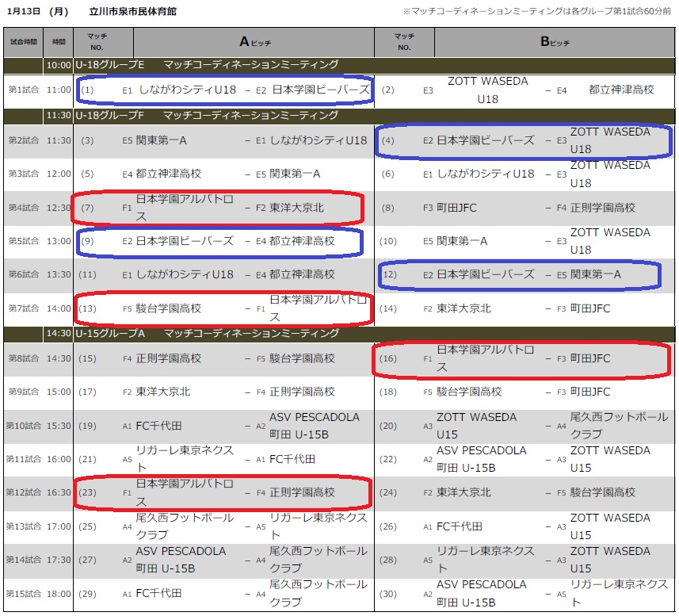Click the red-circled match (7) cell
The height and width of the screenshot is (616, 679).
click(218, 208)
